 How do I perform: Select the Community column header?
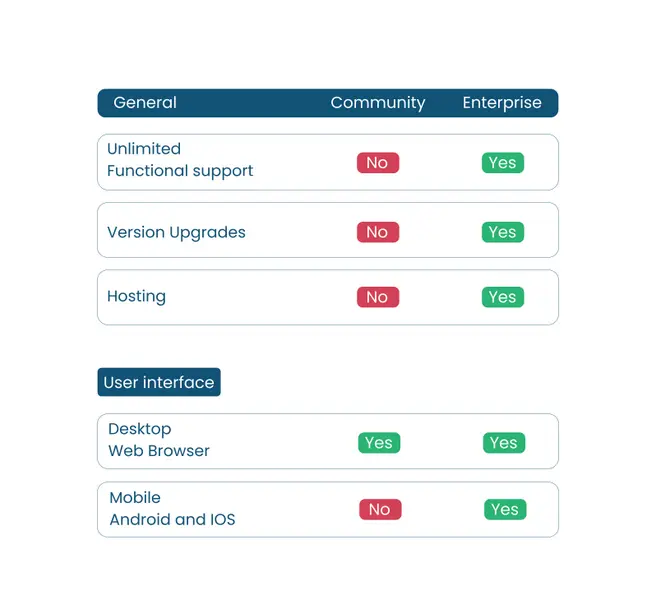(377, 103)
